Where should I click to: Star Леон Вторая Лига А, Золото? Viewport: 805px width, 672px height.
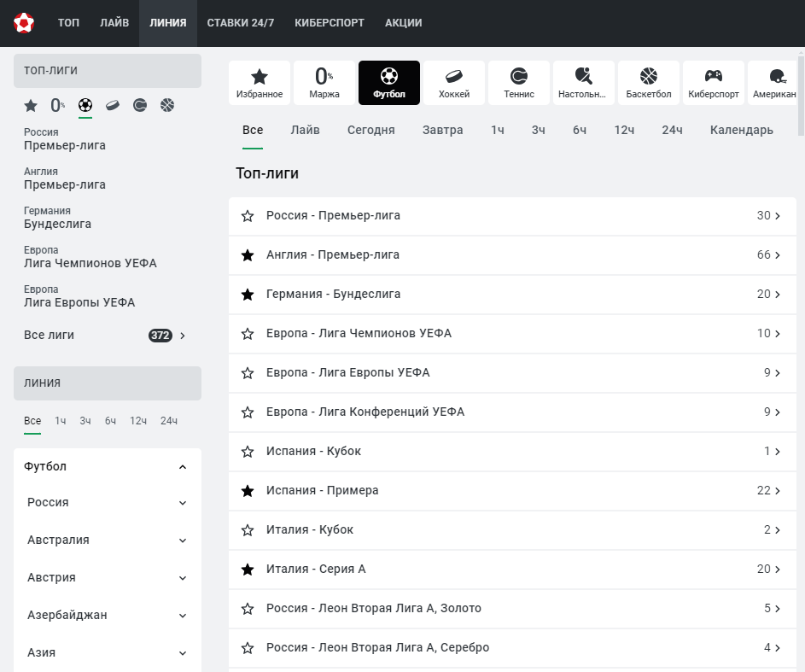(x=248, y=609)
